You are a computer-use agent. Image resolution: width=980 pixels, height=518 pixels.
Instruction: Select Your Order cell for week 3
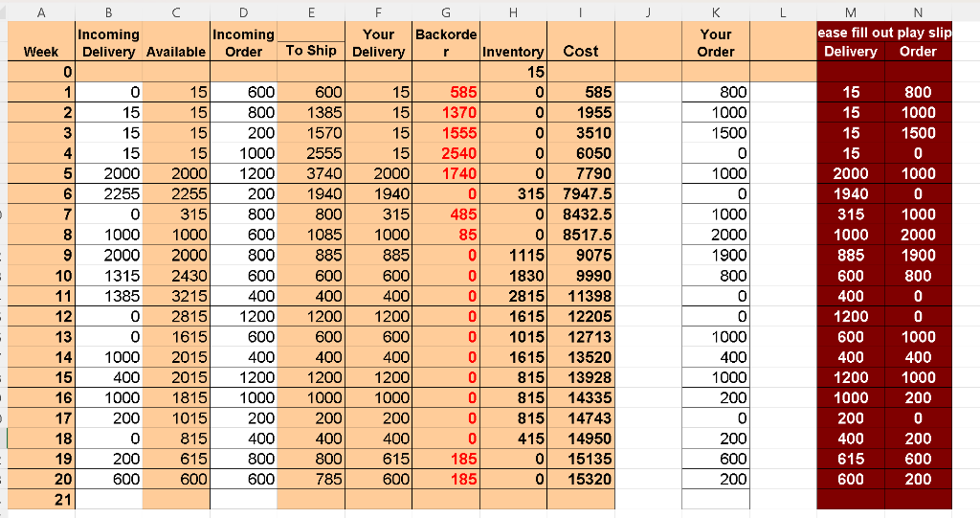pyautogui.click(x=716, y=133)
